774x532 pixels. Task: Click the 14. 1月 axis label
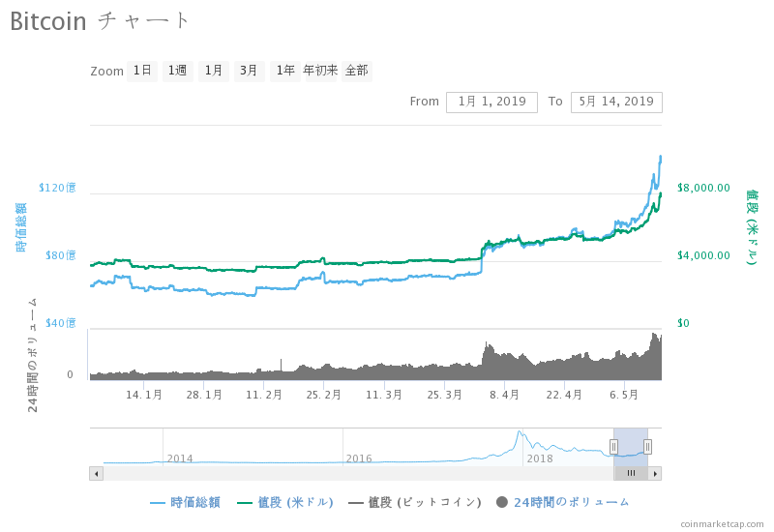[x=143, y=395]
